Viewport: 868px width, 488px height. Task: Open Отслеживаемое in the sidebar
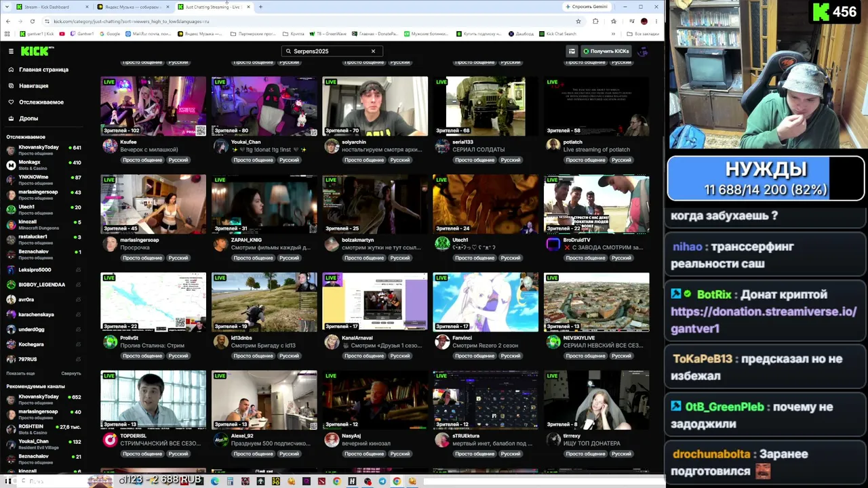(41, 102)
